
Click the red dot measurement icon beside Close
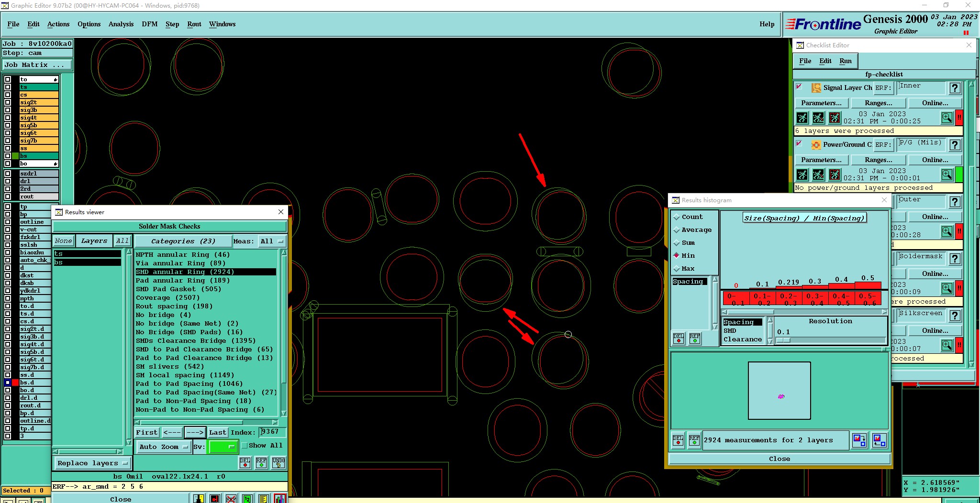[215, 499]
